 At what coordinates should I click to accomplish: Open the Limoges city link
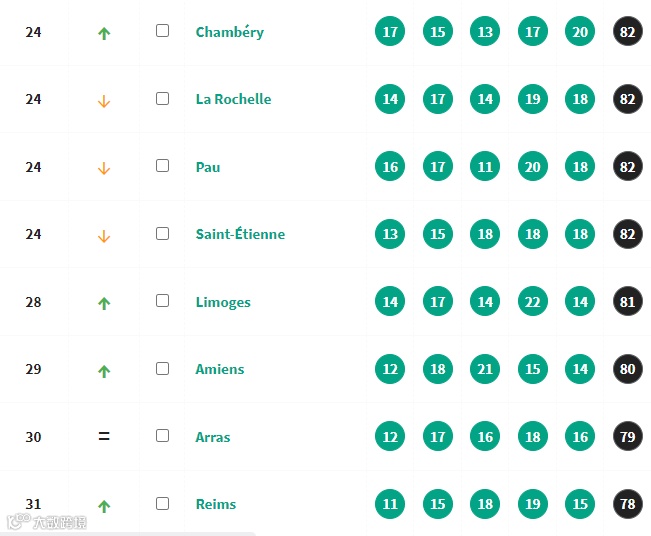[223, 302]
